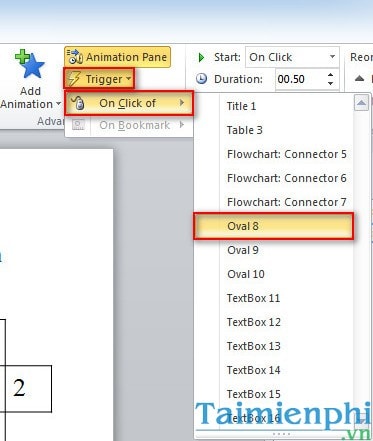Expand the On Click of submenu arrow
This screenshot has height=441, width=373.
point(182,103)
